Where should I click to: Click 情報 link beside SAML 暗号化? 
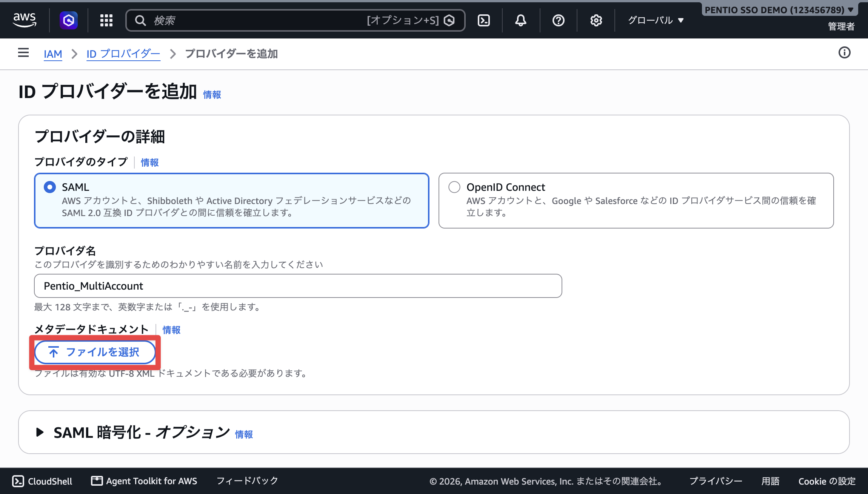coord(244,434)
